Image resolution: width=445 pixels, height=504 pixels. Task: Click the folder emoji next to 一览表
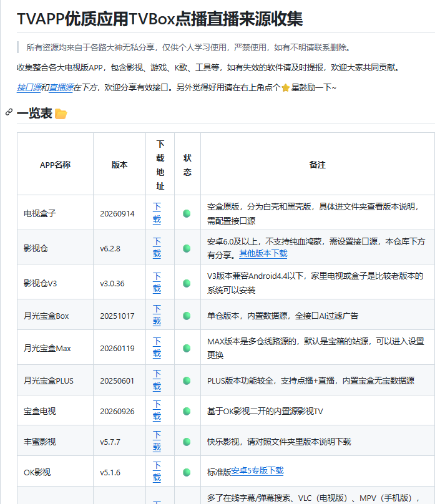[61, 114]
